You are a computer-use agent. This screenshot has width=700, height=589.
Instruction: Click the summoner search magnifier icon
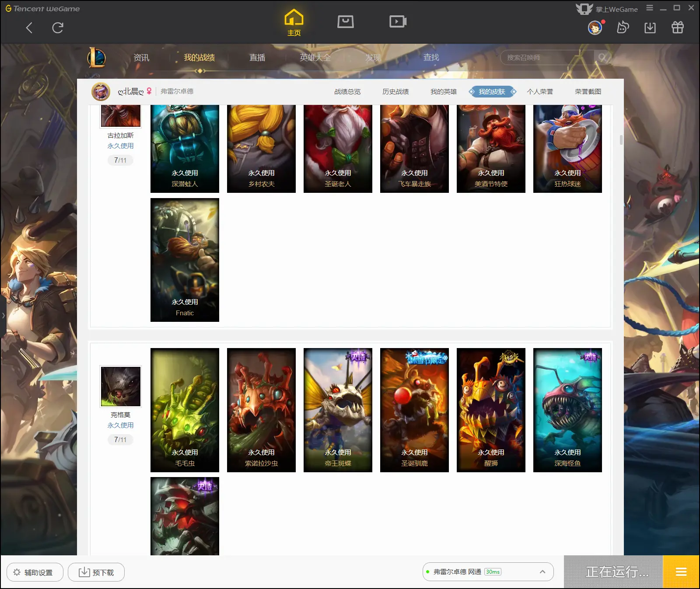coord(603,57)
